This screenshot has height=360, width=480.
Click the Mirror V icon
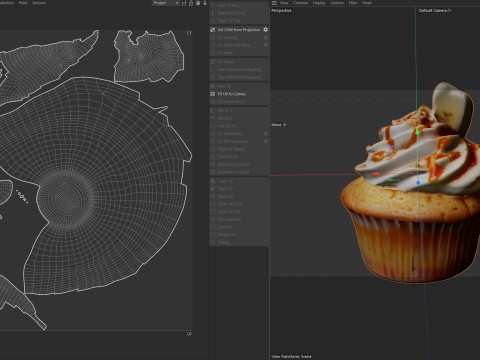pos(213,118)
